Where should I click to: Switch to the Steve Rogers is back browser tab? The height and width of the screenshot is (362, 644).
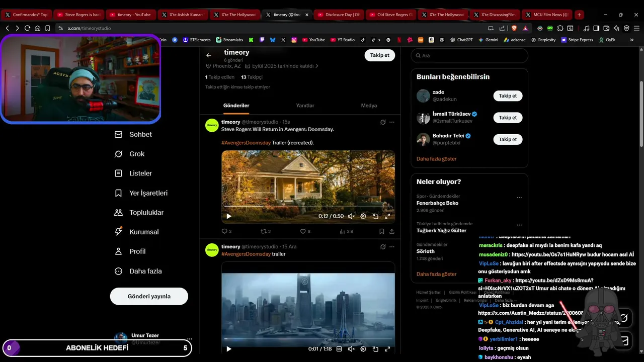point(78,15)
